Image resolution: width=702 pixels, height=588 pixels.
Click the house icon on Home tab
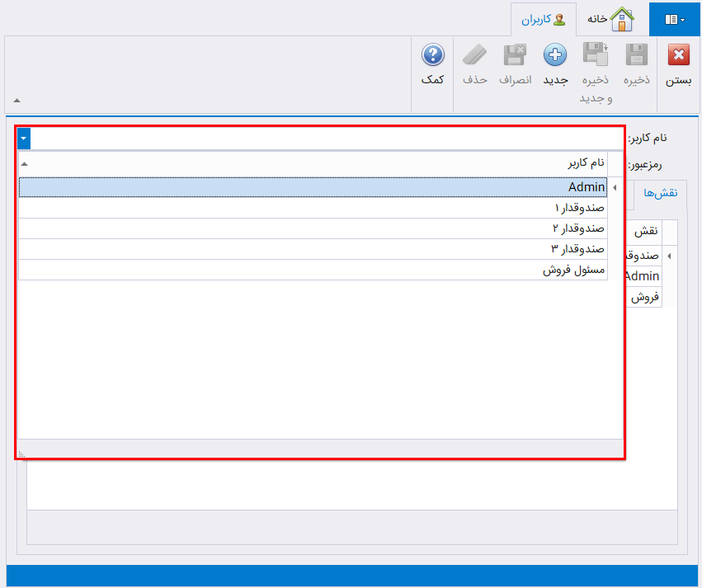click(622, 19)
